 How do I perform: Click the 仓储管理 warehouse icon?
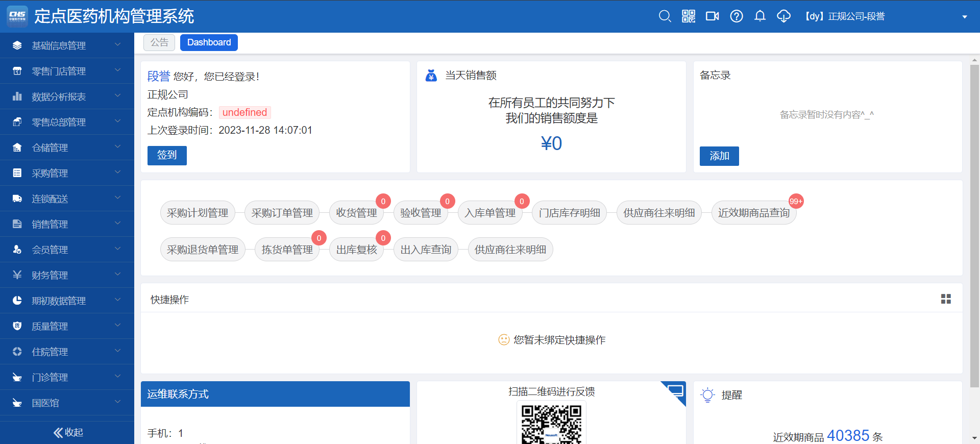[x=17, y=147]
